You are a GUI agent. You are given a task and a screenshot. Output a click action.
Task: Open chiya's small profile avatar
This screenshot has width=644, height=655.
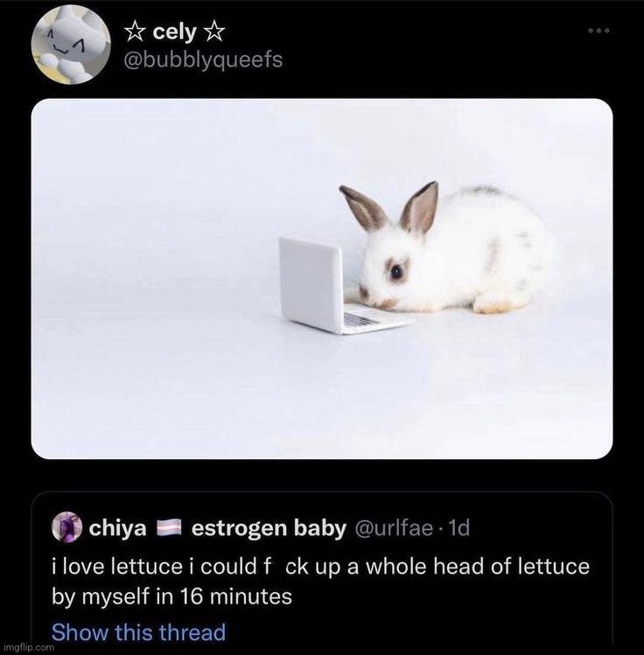66,527
